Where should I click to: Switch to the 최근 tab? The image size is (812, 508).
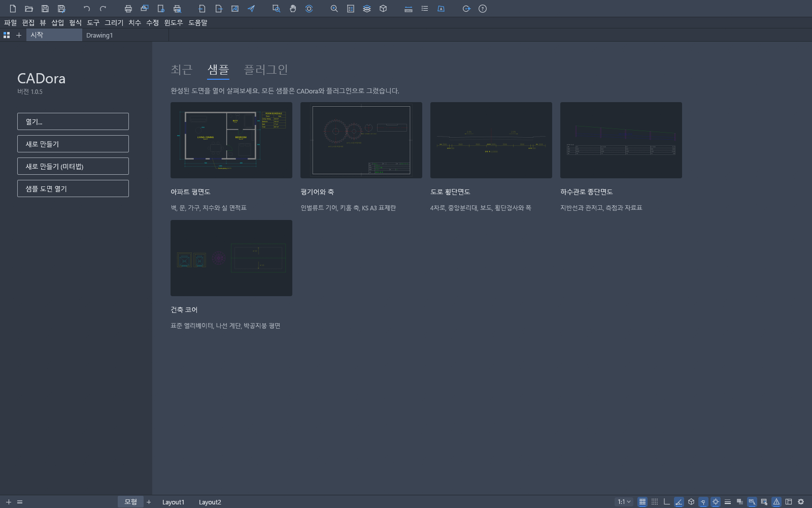point(182,70)
